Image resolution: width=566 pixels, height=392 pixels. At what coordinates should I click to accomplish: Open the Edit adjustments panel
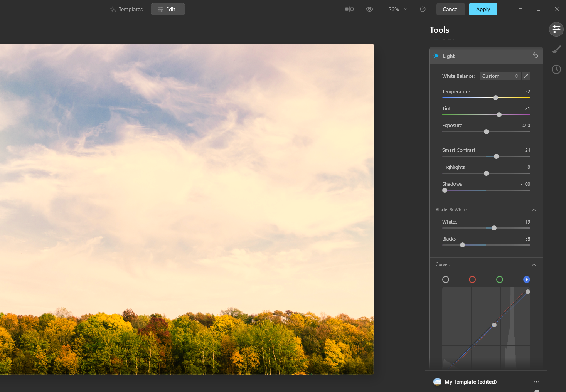[556, 29]
